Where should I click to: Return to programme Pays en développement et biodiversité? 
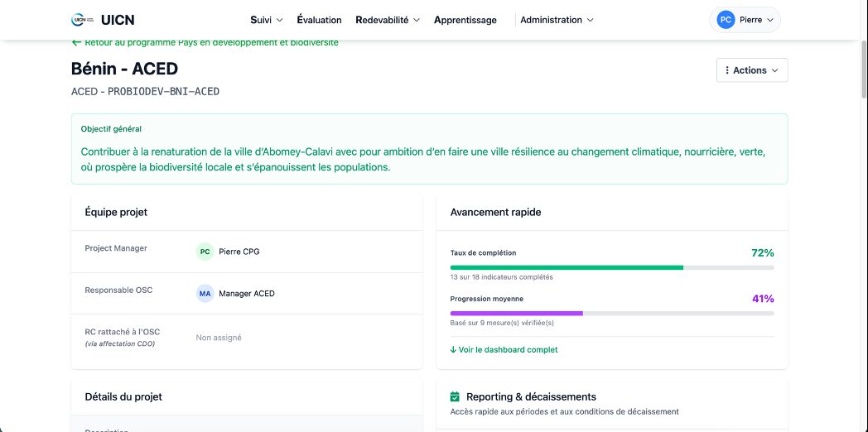tap(205, 42)
